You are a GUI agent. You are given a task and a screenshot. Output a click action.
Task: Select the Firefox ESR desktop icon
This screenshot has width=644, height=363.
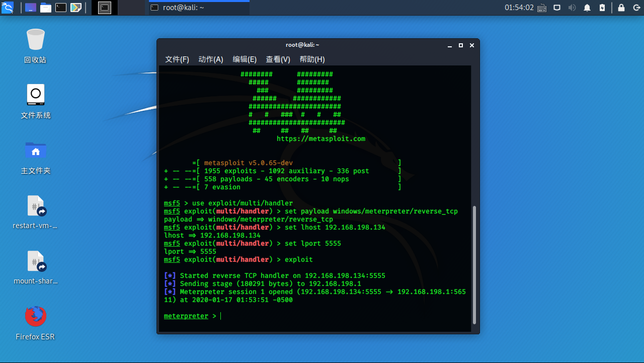click(x=35, y=323)
